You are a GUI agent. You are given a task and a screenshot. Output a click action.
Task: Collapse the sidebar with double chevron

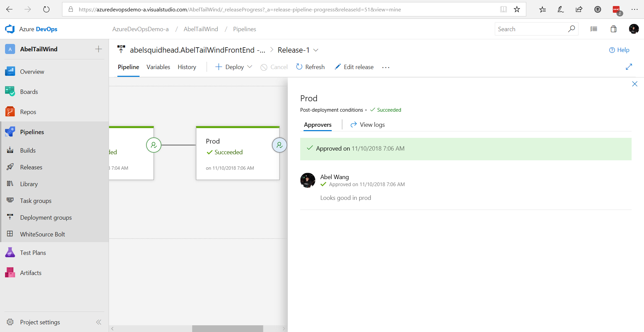coord(99,322)
